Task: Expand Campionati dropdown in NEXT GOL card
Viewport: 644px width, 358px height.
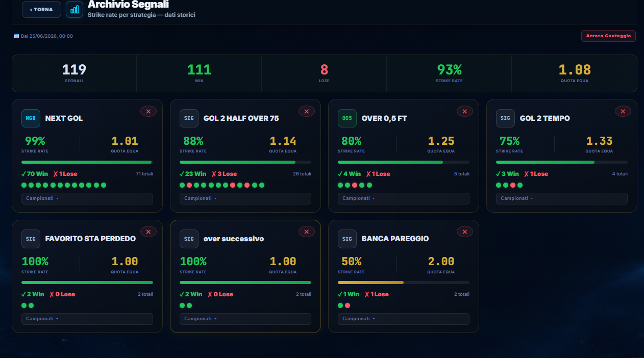Action: [87, 198]
